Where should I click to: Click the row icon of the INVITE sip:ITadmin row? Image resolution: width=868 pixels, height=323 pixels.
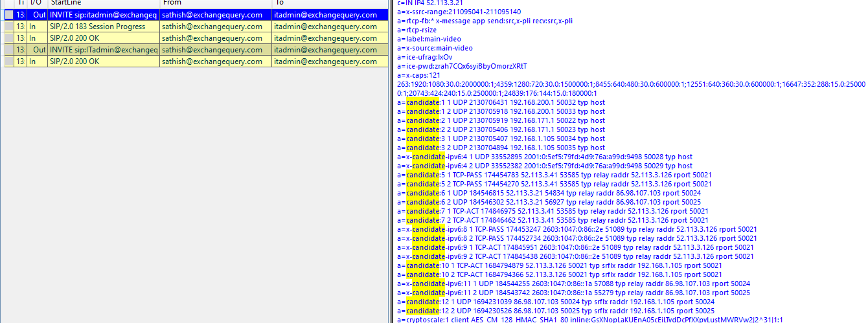8,50
